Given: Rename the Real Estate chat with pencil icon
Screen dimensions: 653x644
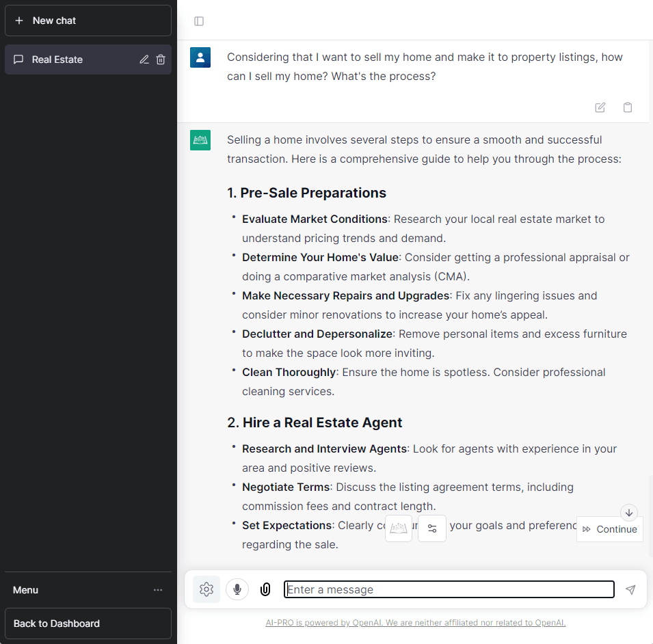Looking at the screenshot, I should (144, 59).
